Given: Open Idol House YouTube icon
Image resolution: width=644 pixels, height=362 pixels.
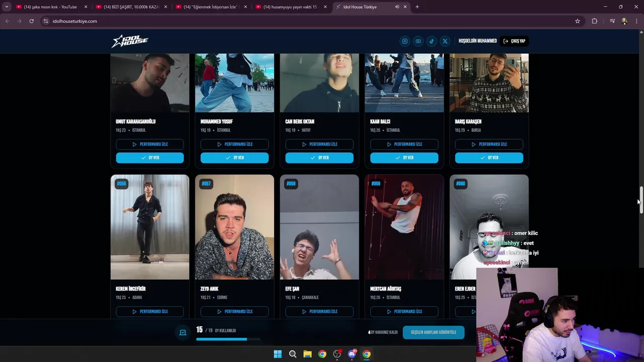Looking at the screenshot, I should (418, 41).
